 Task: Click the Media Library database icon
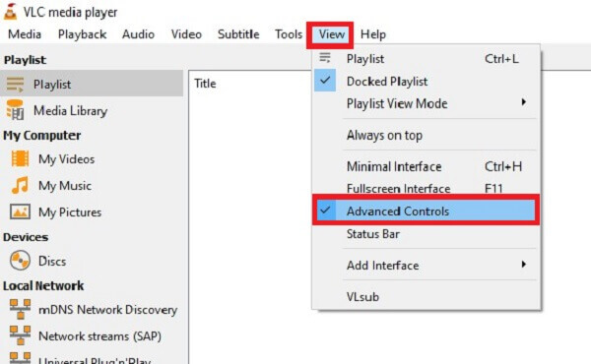coord(15,110)
